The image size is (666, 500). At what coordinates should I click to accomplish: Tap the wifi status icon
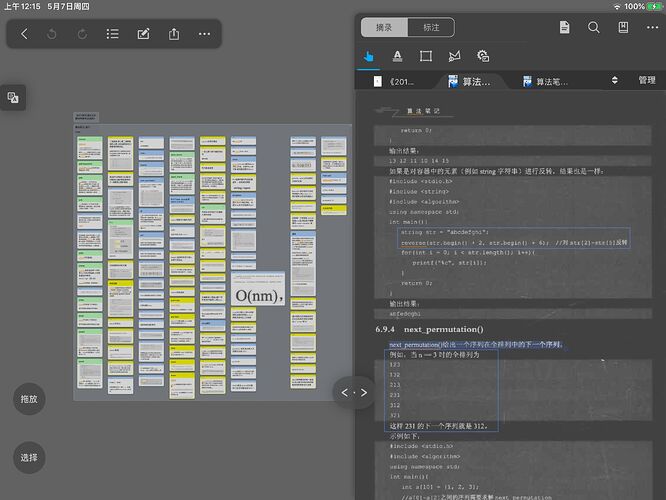point(617,6)
